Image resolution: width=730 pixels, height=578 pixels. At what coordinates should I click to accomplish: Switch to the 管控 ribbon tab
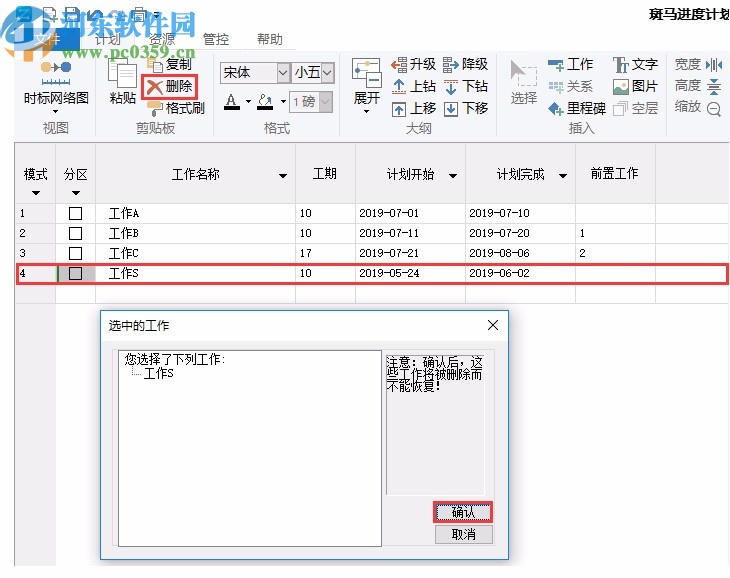(x=216, y=39)
